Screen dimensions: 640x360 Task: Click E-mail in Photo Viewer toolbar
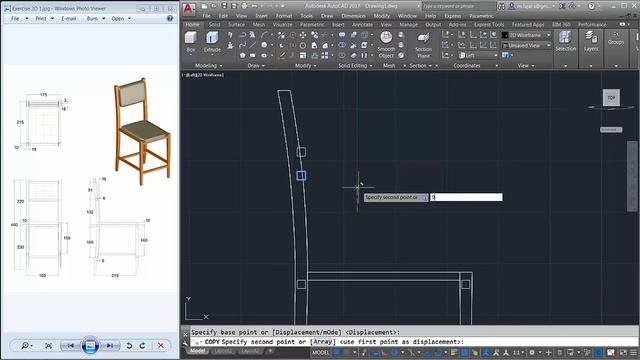click(69, 18)
